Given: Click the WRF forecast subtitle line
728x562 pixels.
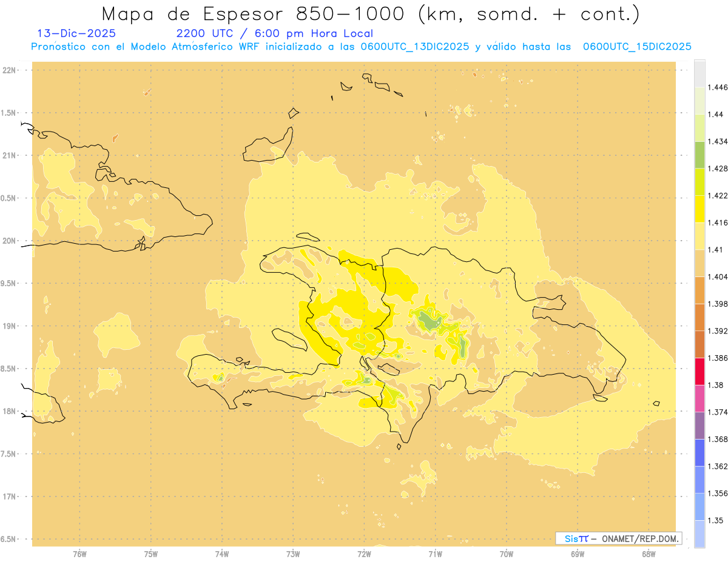Looking at the screenshot, I should (x=361, y=47).
